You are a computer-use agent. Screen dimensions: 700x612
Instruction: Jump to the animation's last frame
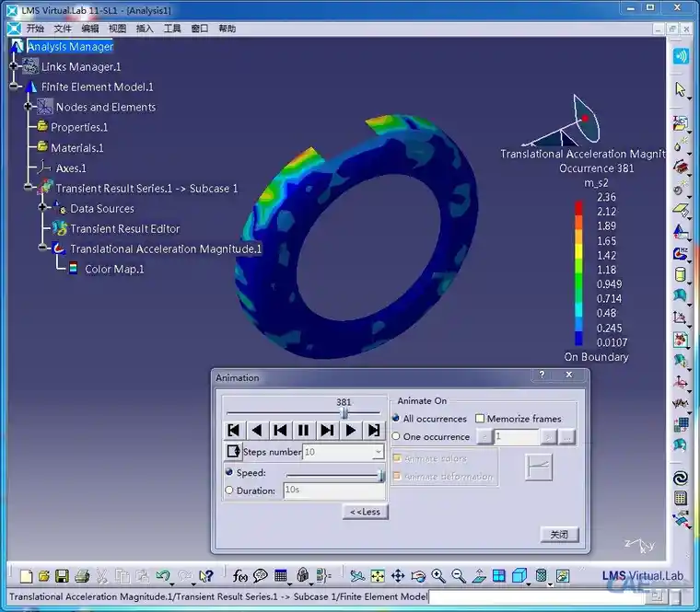coord(374,430)
